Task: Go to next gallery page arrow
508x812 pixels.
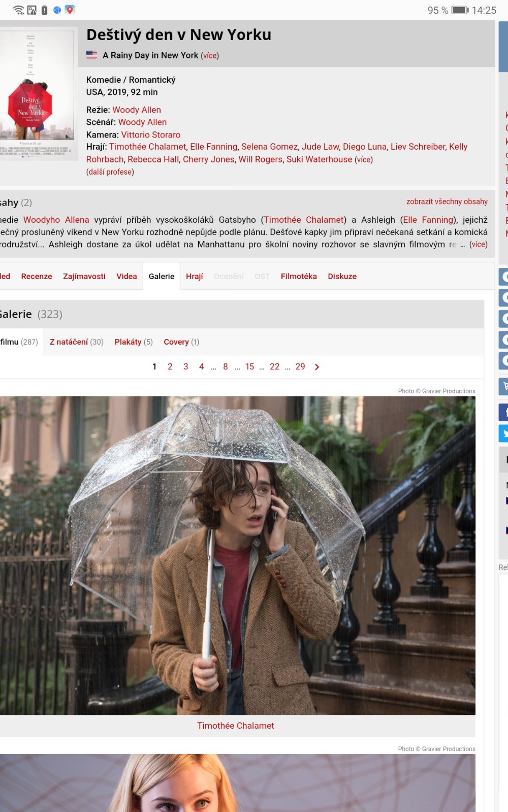Action: pyautogui.click(x=317, y=367)
